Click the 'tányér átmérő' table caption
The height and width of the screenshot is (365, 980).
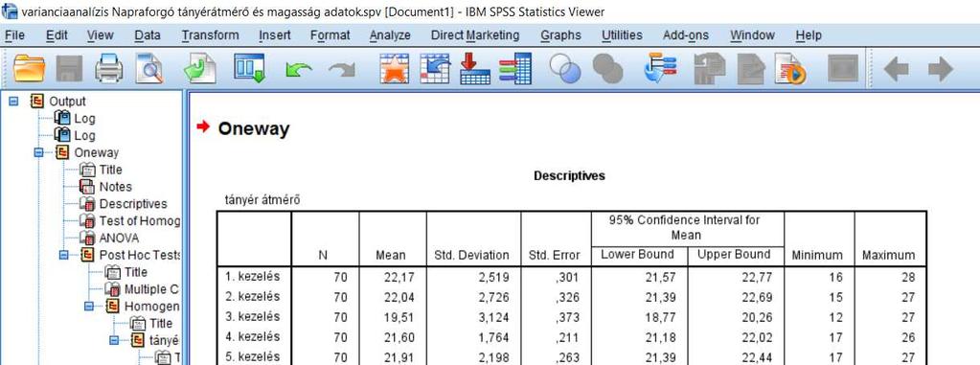pyautogui.click(x=262, y=200)
